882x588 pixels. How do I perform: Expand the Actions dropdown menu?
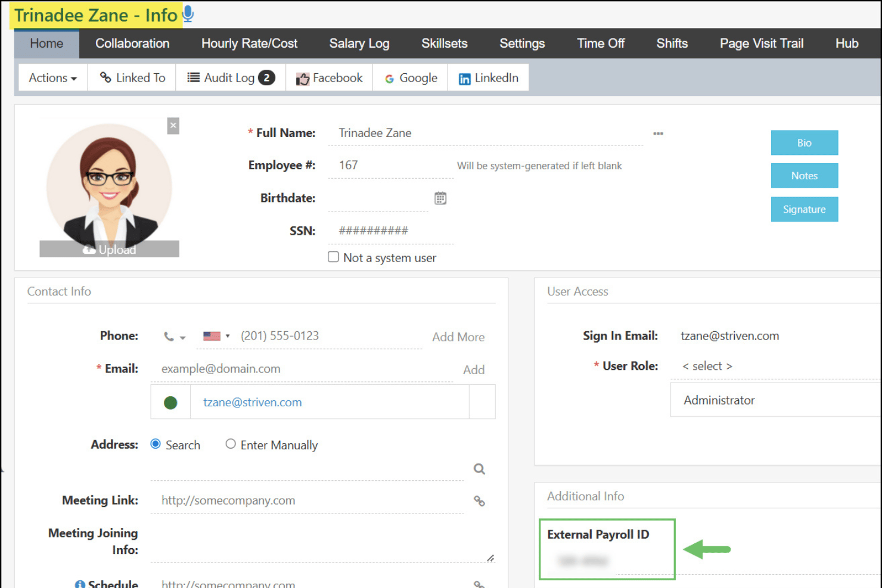click(x=53, y=78)
